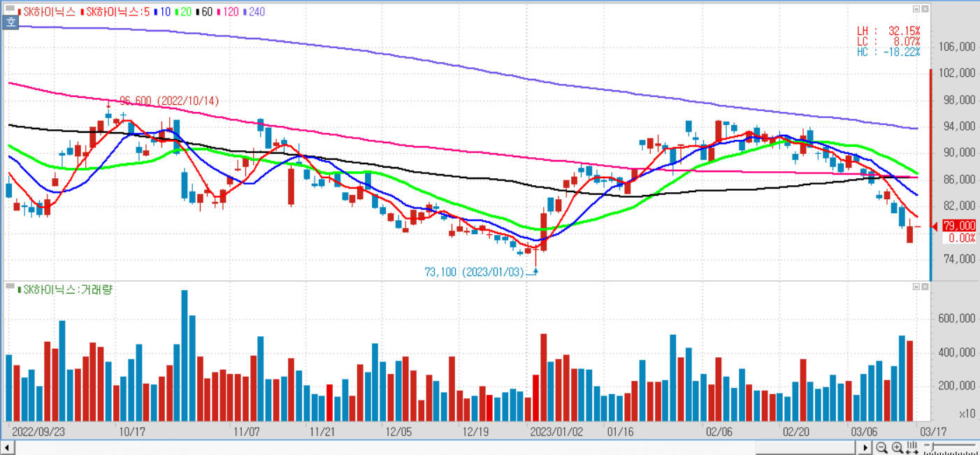Close the price chart pane
The height and width of the screenshot is (455, 980).
[925, 9]
